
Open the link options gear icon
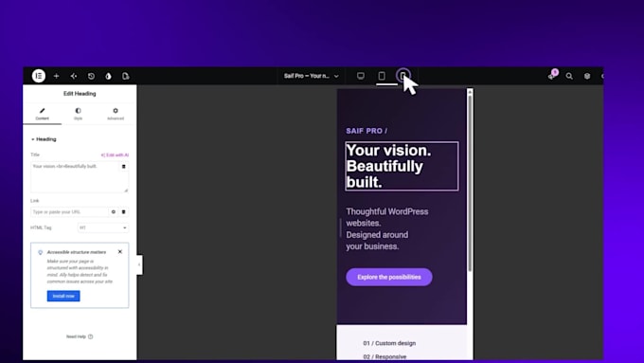(x=114, y=211)
